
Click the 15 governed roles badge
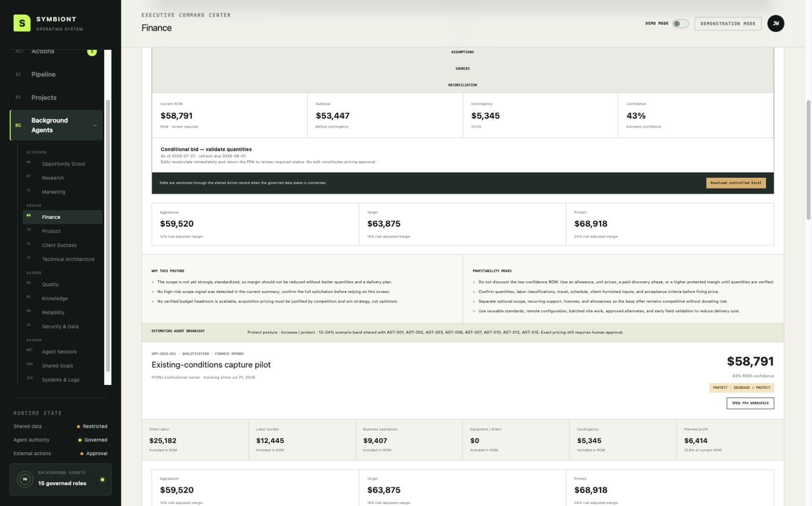(61, 480)
